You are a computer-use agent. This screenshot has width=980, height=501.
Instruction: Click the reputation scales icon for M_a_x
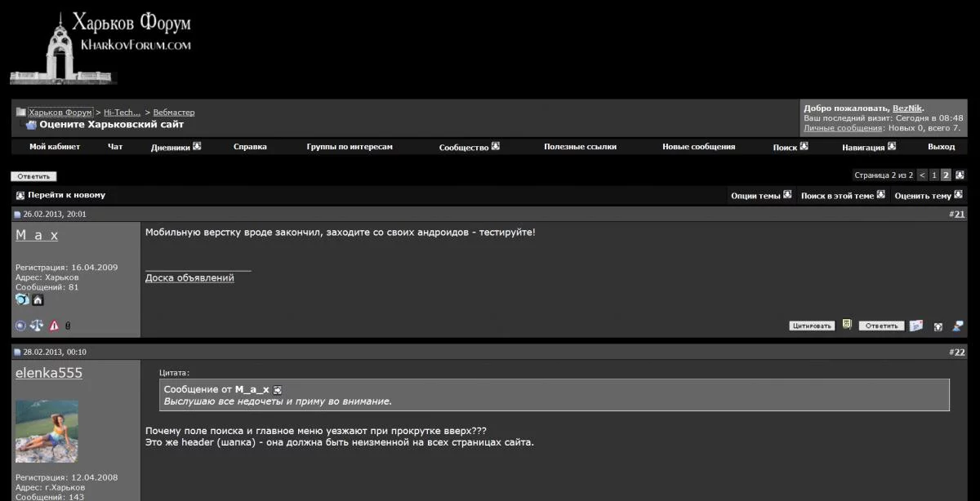coord(37,326)
